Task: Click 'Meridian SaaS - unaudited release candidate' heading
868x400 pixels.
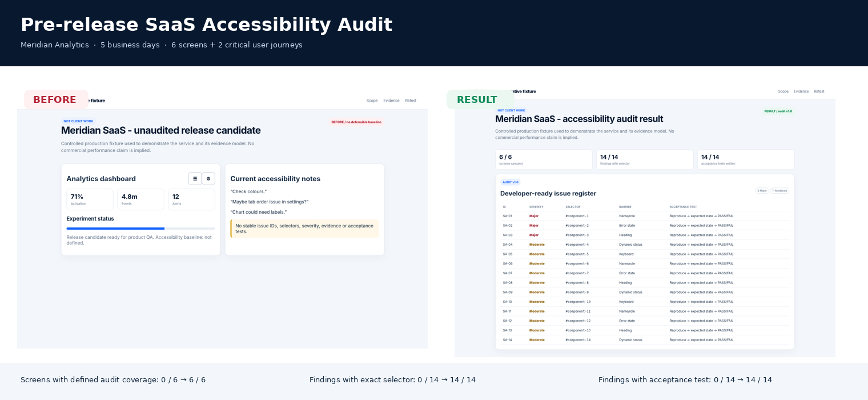Action: (161, 130)
